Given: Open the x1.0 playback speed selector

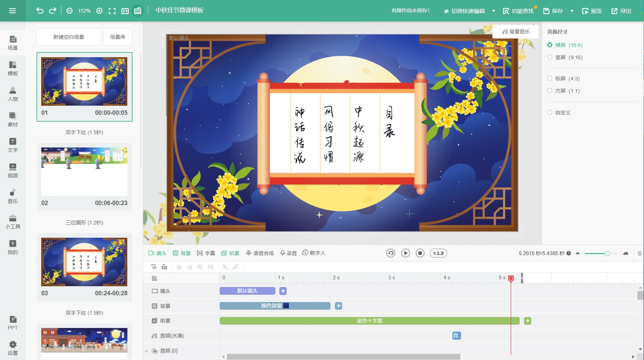Looking at the screenshot, I should (x=439, y=253).
